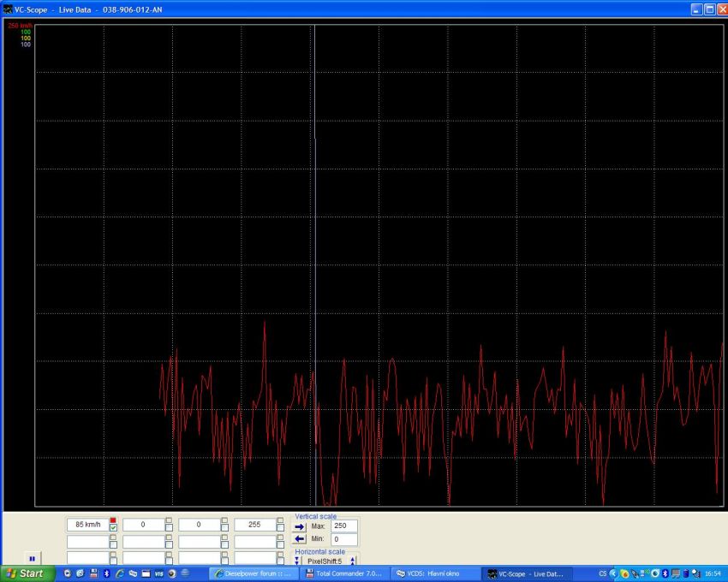
Task: Click the Vertical scale Min field
Action: pos(344,539)
